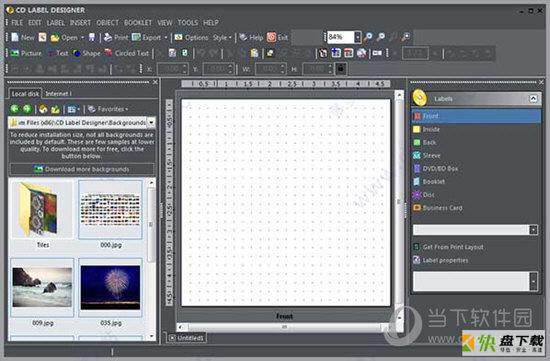Go forward with the green right arrow
Screen dimensions: 550x361
click(x=27, y=109)
